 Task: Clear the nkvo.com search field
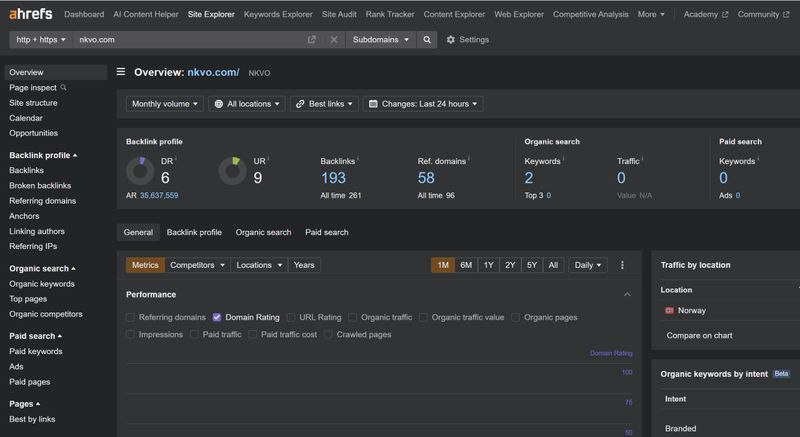point(334,39)
